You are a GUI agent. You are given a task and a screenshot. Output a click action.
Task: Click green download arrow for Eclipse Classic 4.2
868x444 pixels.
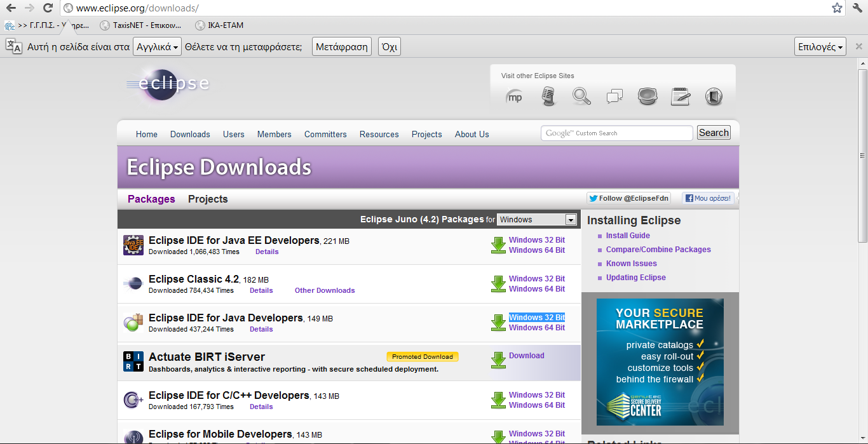pyautogui.click(x=498, y=284)
